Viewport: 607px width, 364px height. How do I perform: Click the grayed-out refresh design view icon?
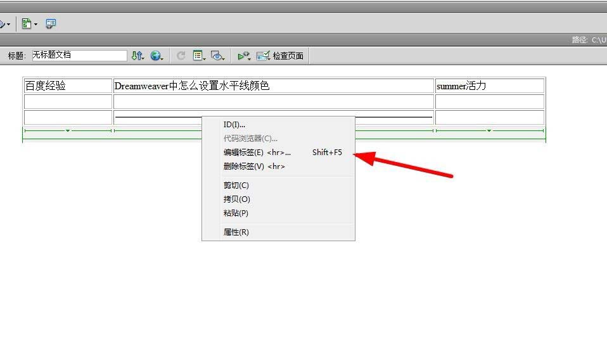[181, 56]
